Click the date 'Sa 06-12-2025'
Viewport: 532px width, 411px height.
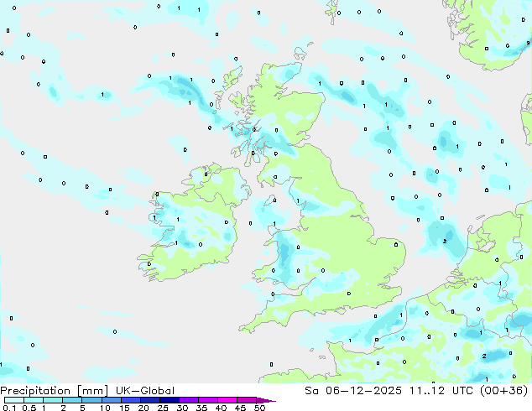(x=353, y=391)
